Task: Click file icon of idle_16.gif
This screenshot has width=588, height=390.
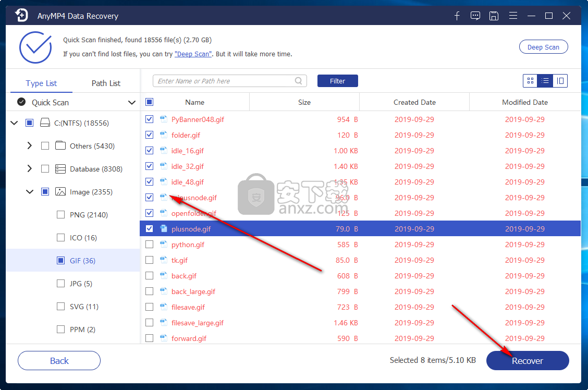Action: [164, 150]
